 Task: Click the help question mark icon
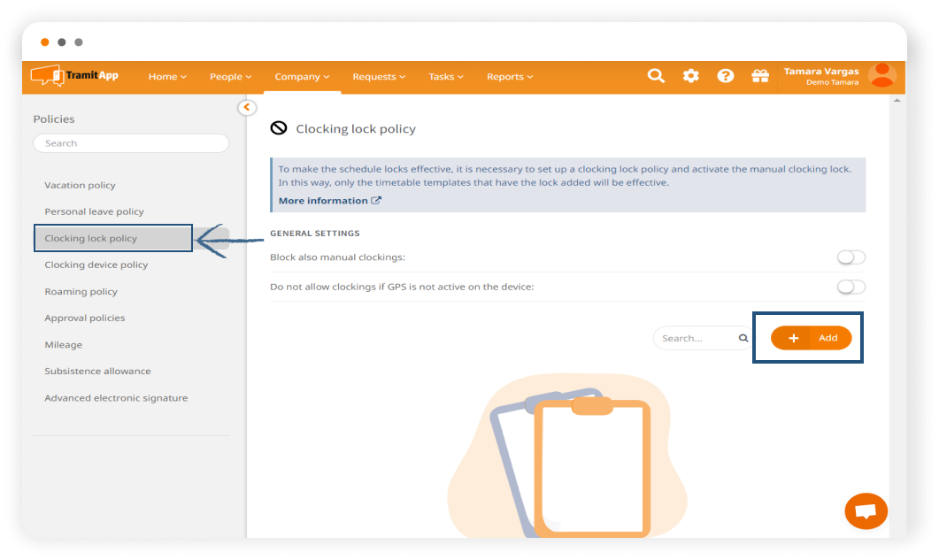click(725, 76)
